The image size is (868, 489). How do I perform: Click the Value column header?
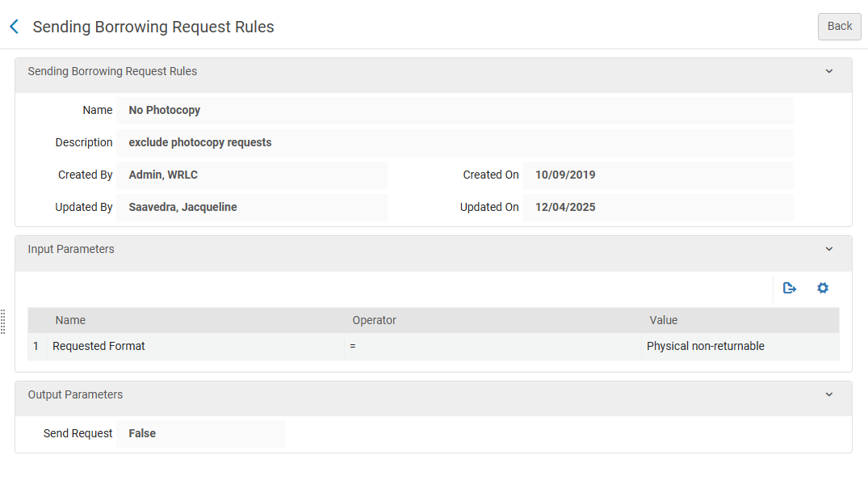(663, 320)
